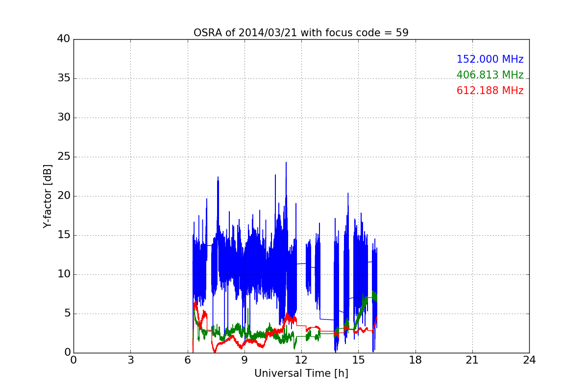The image size is (588, 392).
Task: Click the x-axis tick label 15
Action: pyautogui.click(x=358, y=360)
